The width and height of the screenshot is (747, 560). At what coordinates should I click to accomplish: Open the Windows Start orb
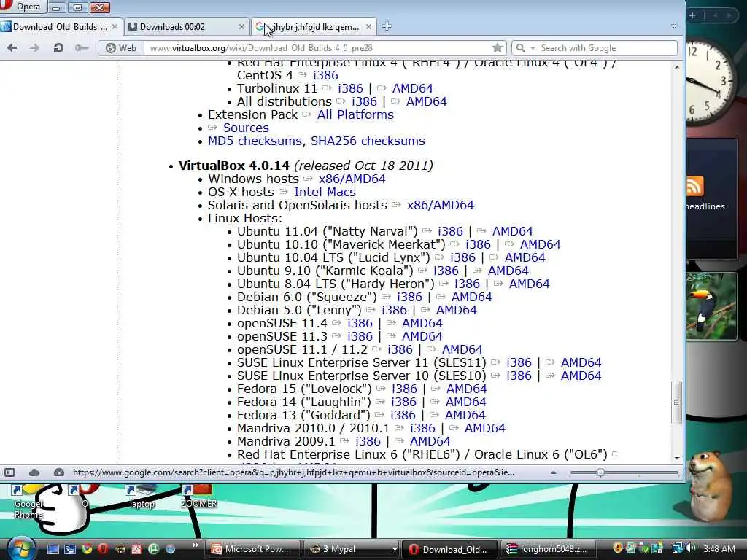pyautogui.click(x=20, y=548)
